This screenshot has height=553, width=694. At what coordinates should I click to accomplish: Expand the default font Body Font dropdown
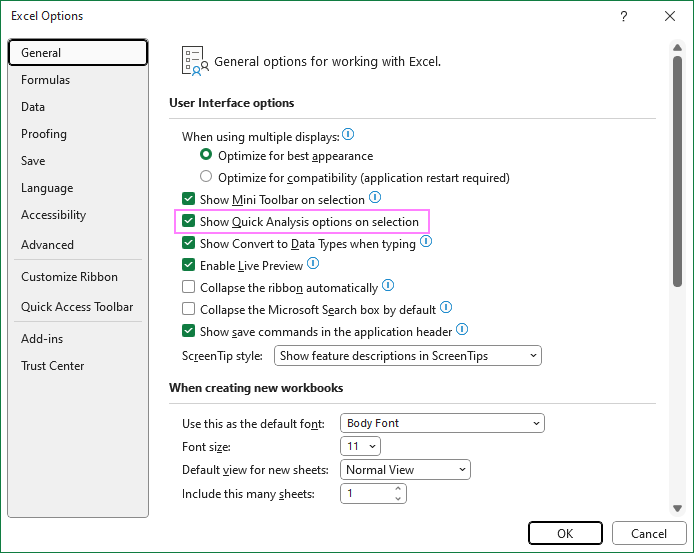click(x=442, y=423)
